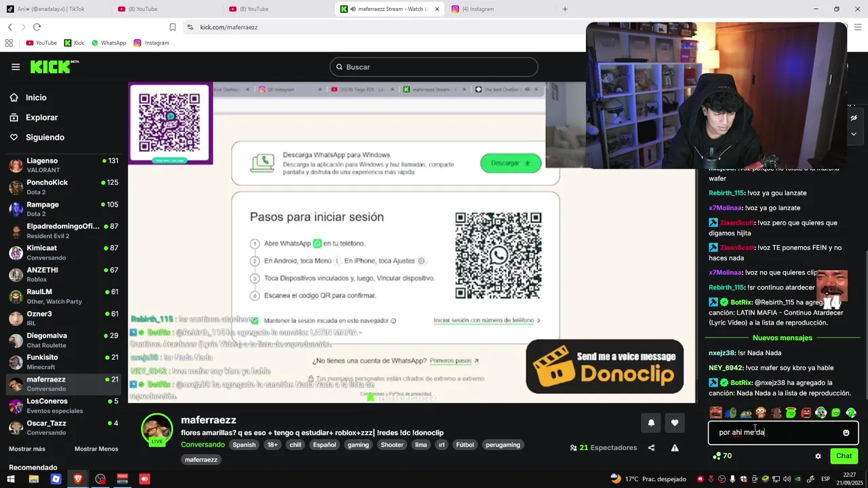Image resolution: width=868 pixels, height=488 pixels.
Task: Open the Liagenso VALORANT channel
Action: tap(63, 165)
